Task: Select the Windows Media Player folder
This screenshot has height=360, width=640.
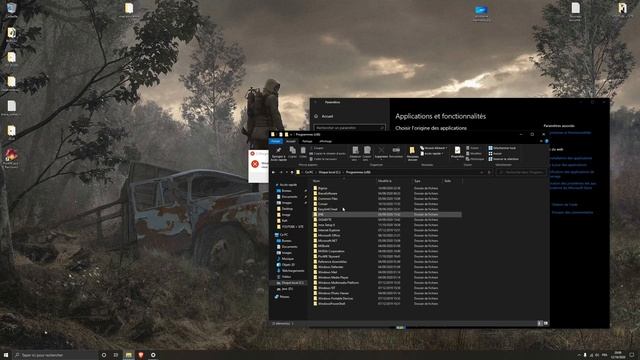Action: [x=333, y=278]
